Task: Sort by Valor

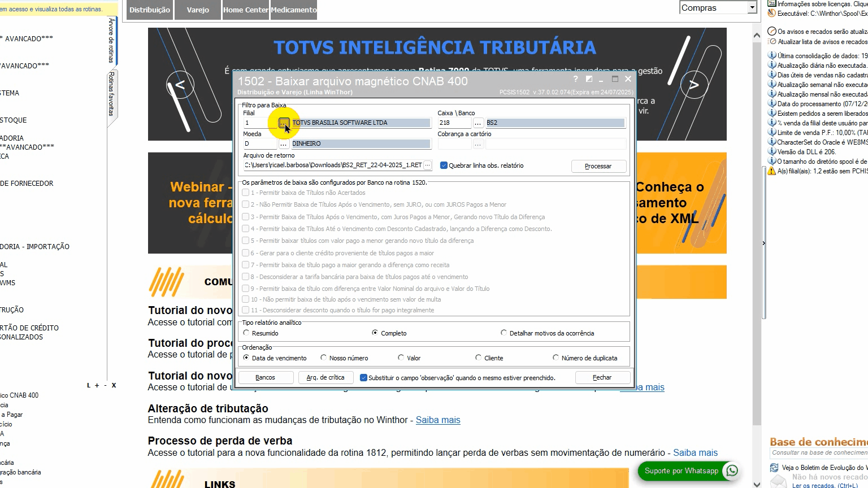Action: coord(401,358)
